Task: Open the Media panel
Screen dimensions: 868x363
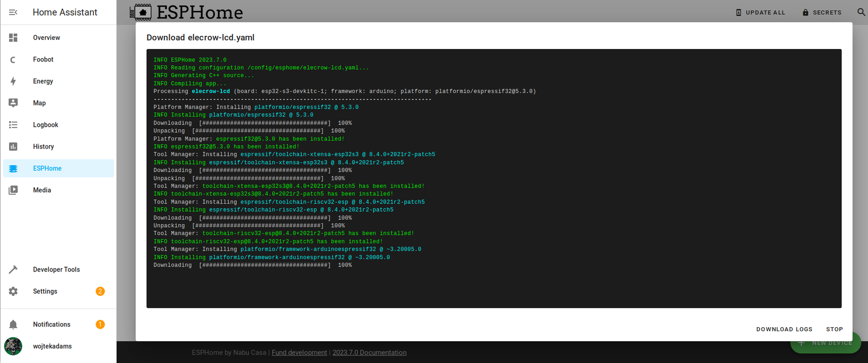Action: coord(59,190)
